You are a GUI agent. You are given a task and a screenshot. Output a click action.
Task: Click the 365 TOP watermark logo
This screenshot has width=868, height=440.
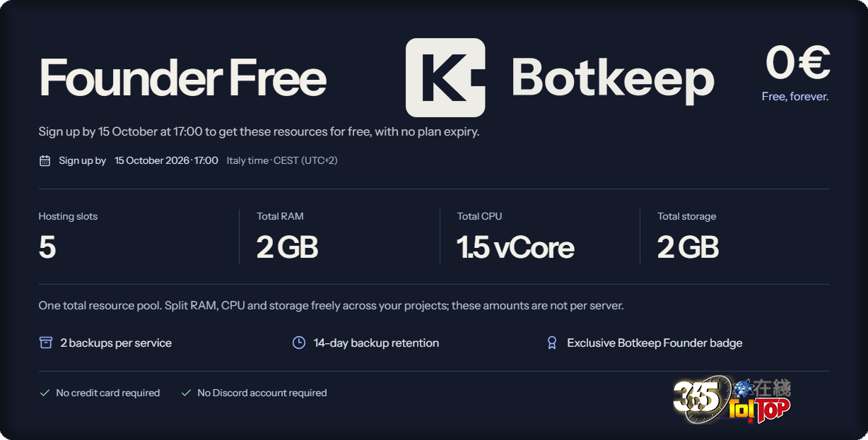732,400
